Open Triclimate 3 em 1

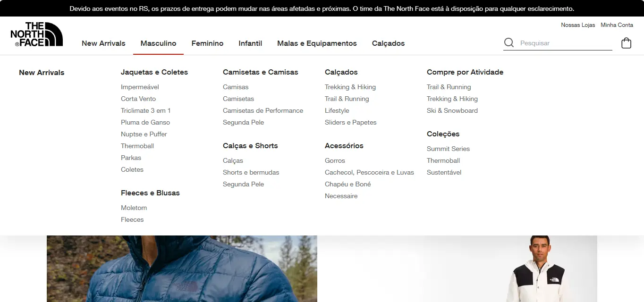[146, 110]
